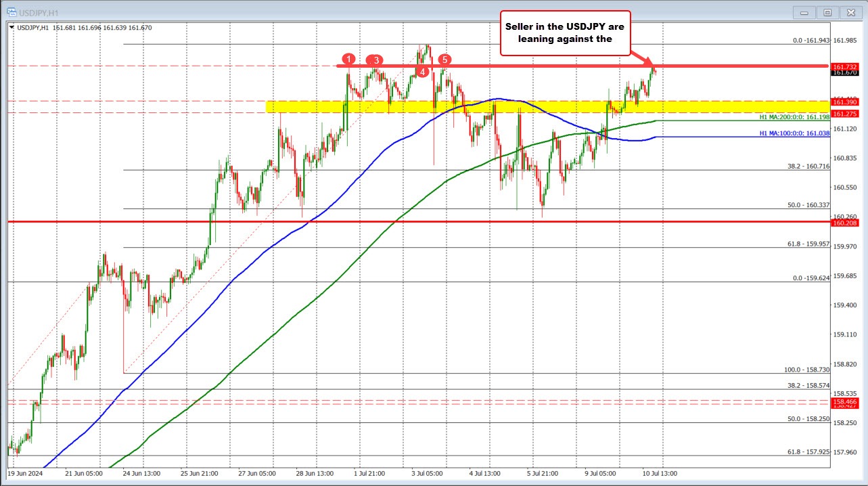868x486 pixels.
Task: Click the 61.8 - 157.925 Fibonacci label
Action: point(809,452)
